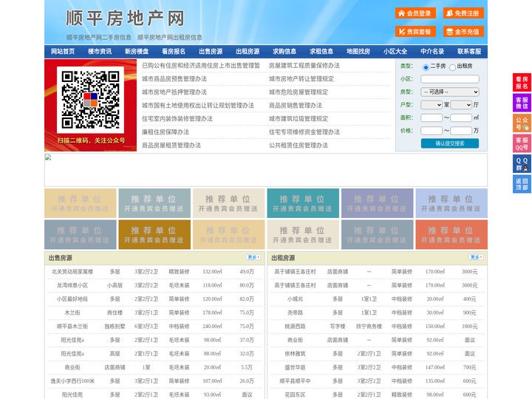The image size is (532, 399).
Task: Open 盛世华庭 rental listing
Action: (295, 367)
